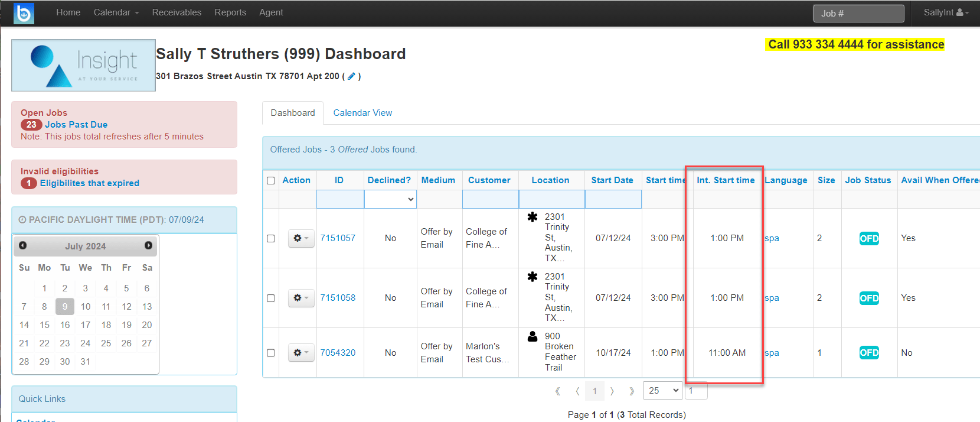Open job ID 7151058 link
The width and height of the screenshot is (980, 422).
pos(338,298)
